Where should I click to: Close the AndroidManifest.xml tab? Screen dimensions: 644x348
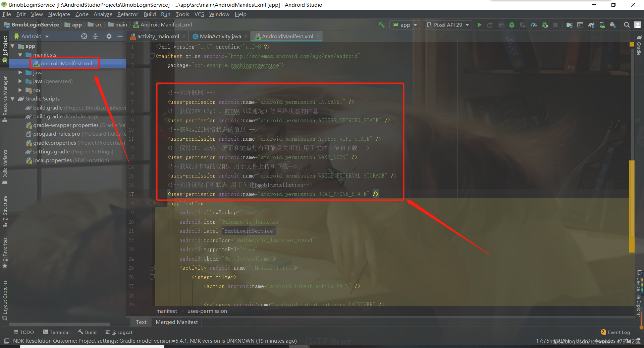(318, 36)
